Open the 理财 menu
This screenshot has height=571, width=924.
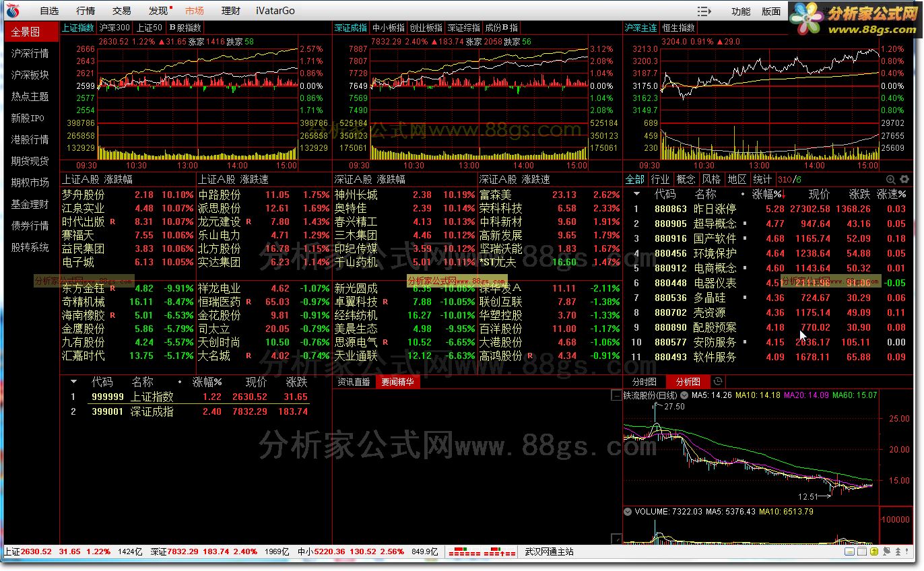[x=231, y=11]
